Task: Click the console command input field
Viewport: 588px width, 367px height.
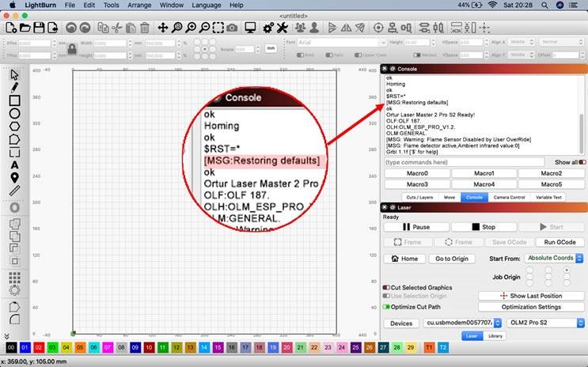Action: click(465, 162)
